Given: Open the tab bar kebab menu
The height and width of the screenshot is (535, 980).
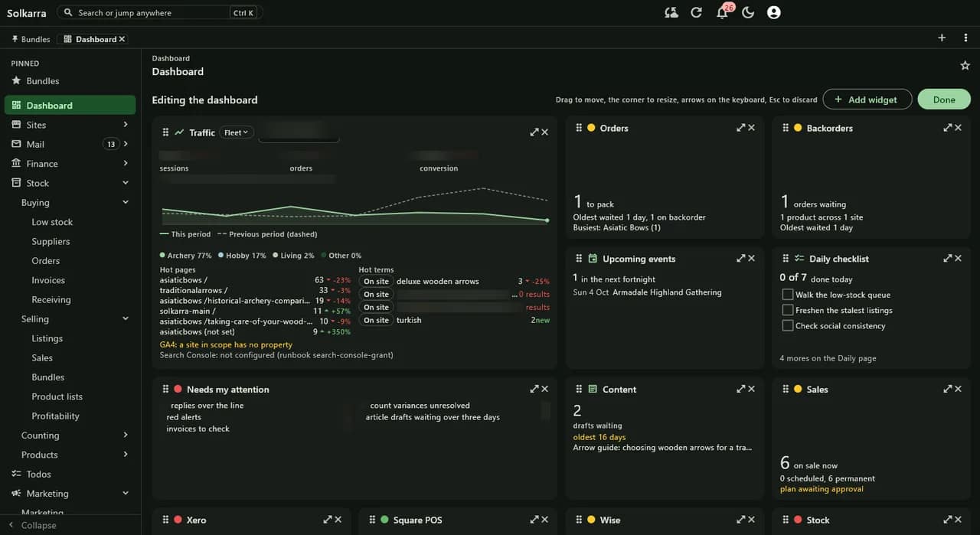Looking at the screenshot, I should click(x=965, y=38).
